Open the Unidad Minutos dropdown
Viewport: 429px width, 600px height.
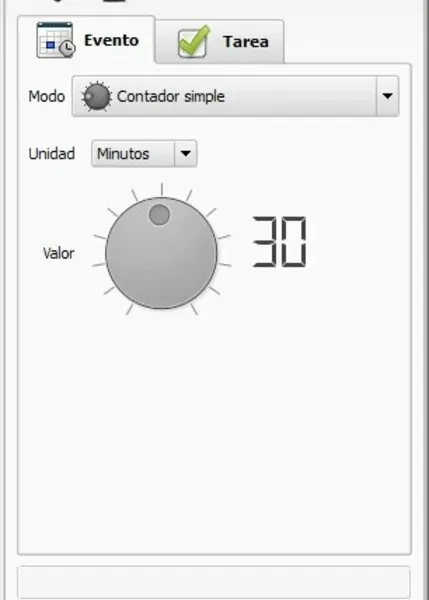tap(144, 153)
